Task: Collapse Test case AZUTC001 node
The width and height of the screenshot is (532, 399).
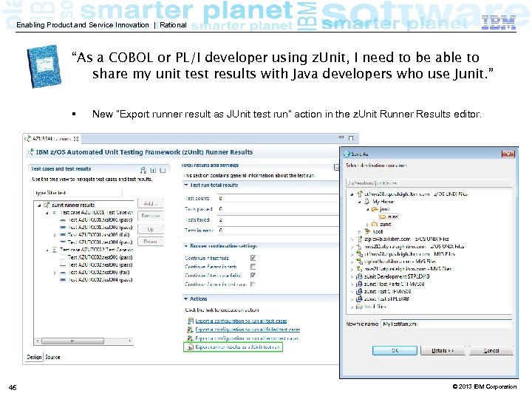Action: pyautogui.click(x=47, y=213)
